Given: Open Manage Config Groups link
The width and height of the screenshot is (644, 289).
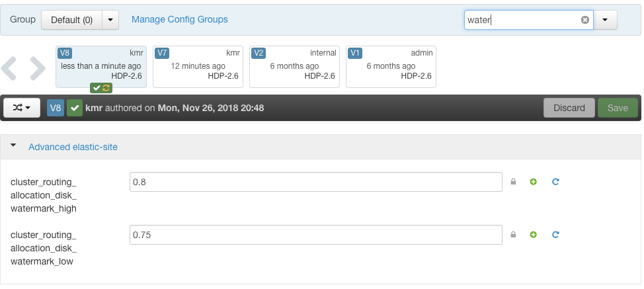Looking at the screenshot, I should tap(179, 19).
